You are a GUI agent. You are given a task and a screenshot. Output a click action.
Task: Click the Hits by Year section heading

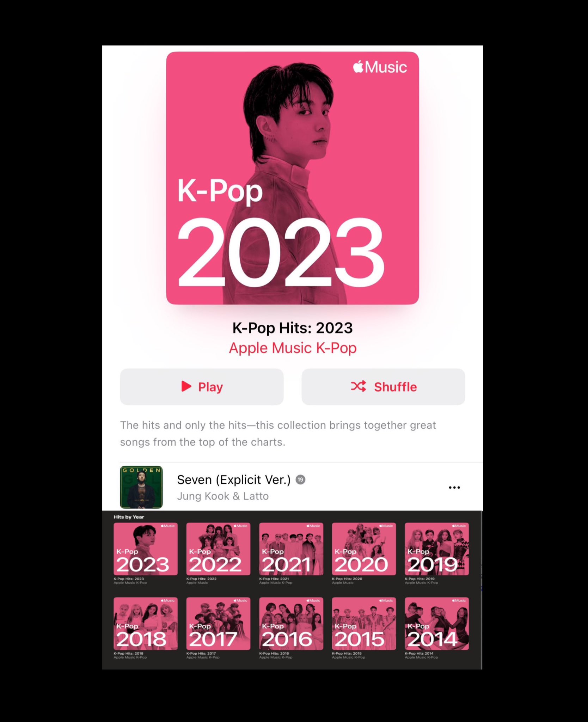pyautogui.click(x=129, y=517)
